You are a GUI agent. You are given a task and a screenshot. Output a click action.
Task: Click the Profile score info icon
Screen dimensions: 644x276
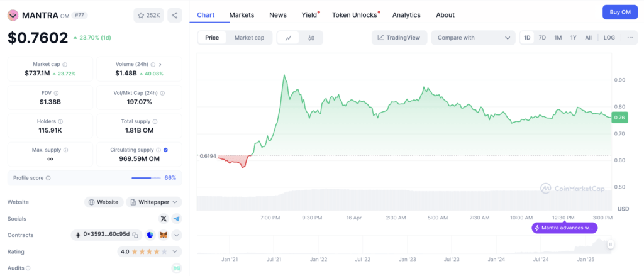[x=48, y=178]
